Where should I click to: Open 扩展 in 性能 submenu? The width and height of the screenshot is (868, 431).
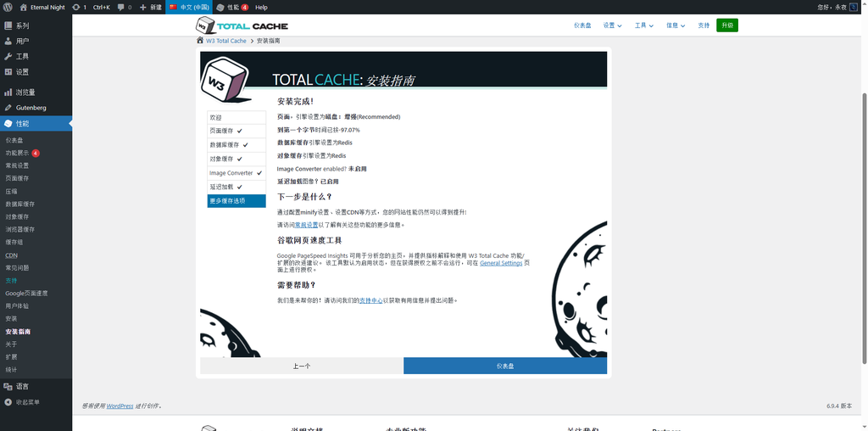point(36,357)
